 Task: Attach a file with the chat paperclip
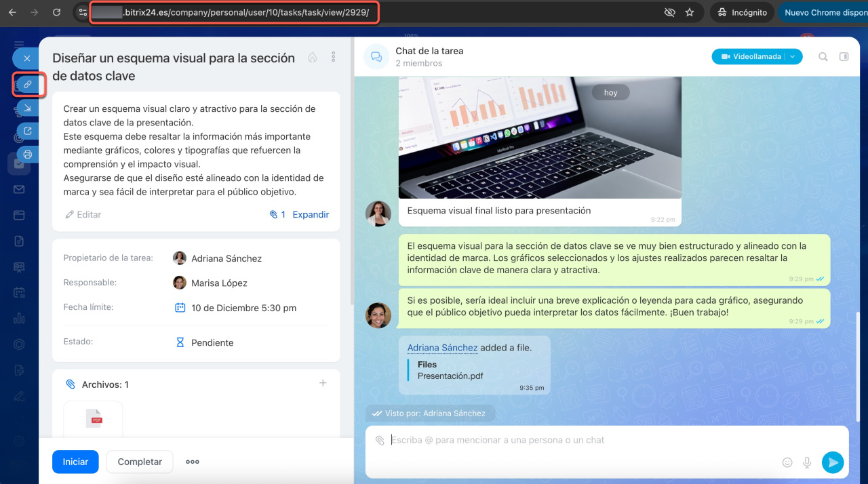(380, 441)
